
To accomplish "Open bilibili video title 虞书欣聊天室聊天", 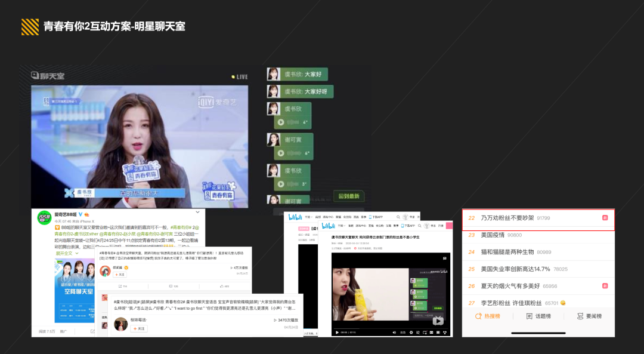I will tap(376, 237).
